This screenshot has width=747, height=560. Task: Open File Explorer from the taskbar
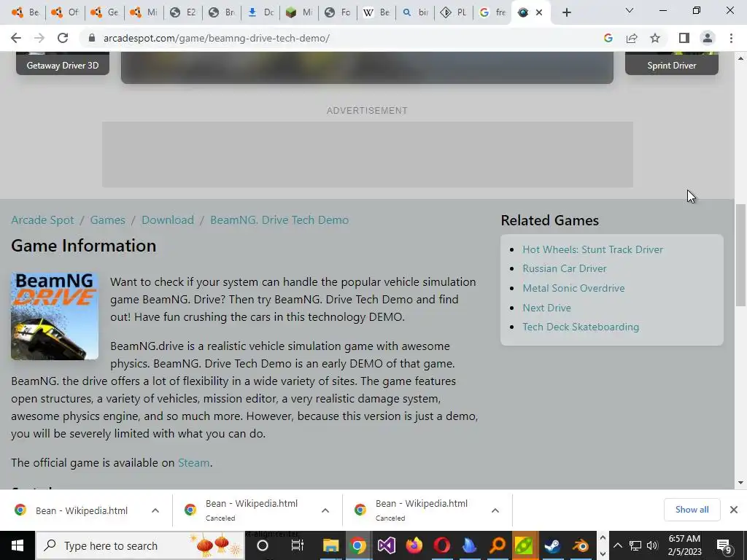[x=330, y=545]
